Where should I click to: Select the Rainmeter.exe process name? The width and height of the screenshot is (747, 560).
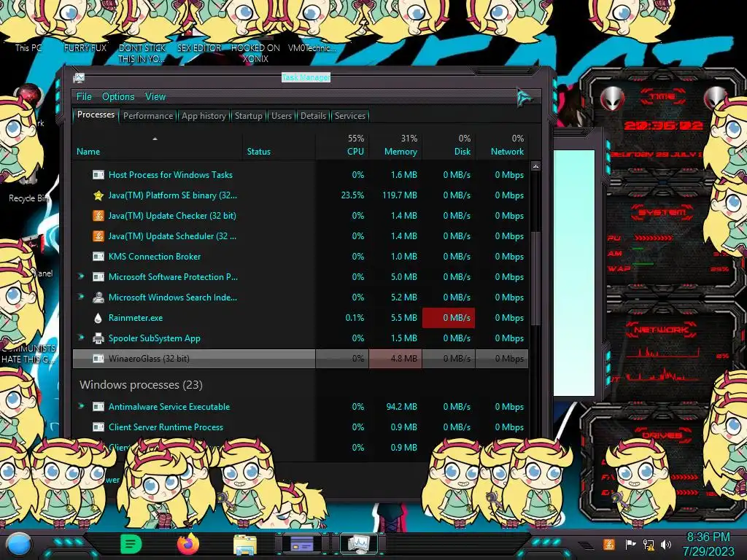[135, 318]
